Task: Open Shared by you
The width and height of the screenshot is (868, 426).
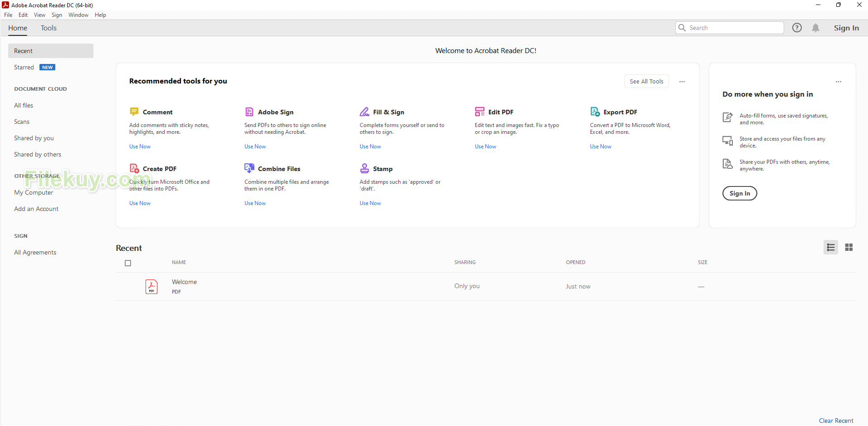Action: click(34, 138)
